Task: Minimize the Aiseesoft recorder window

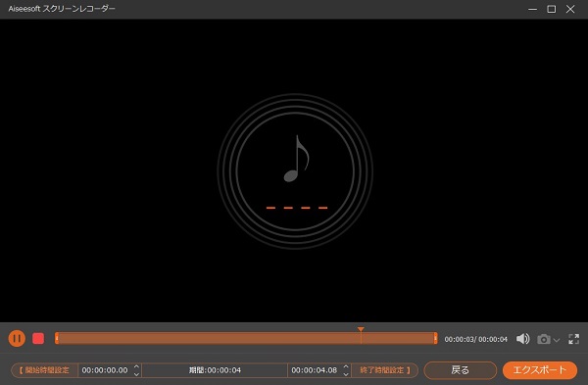Action: (532, 9)
